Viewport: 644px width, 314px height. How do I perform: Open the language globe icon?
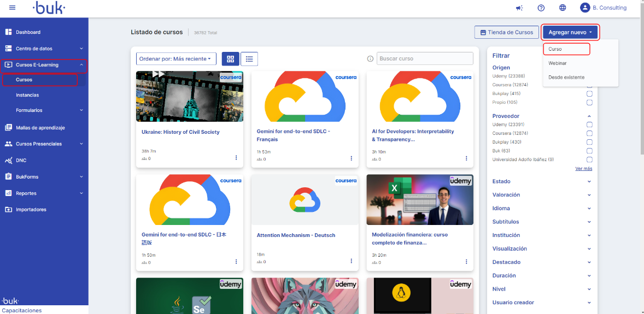coord(563,8)
